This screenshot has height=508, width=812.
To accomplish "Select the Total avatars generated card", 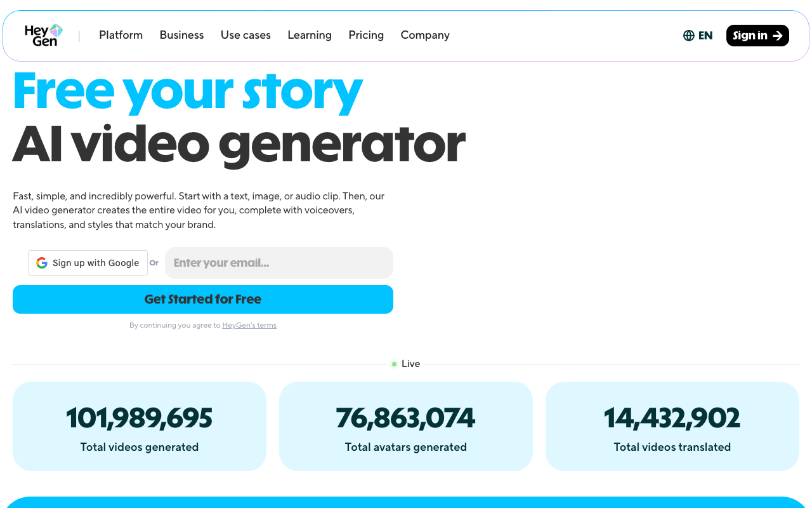I will pyautogui.click(x=406, y=426).
